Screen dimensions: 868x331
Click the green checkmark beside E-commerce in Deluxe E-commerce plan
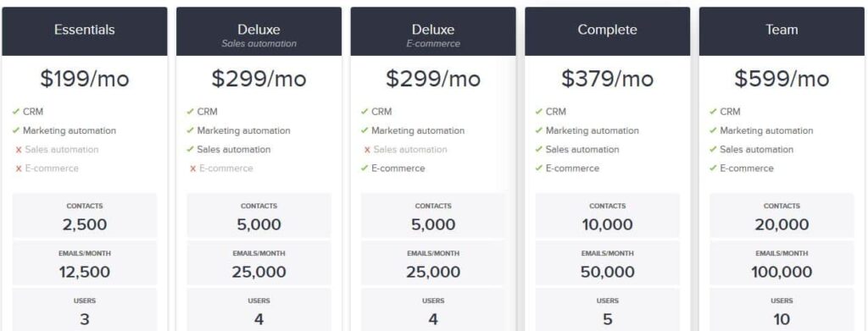click(364, 168)
